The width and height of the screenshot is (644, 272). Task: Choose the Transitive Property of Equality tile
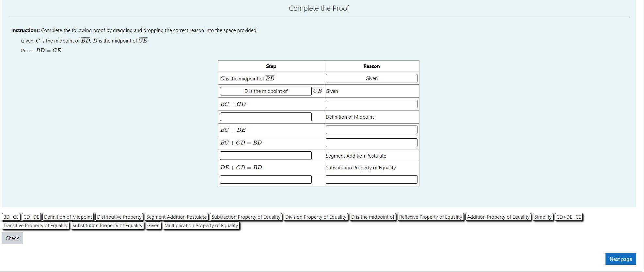[x=36, y=226]
